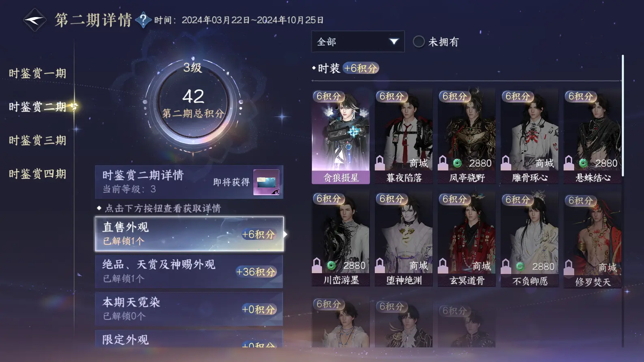Screen dimensions: 644x362
Task: Toggle the 未拥有 radio filter
Action: coord(419,41)
